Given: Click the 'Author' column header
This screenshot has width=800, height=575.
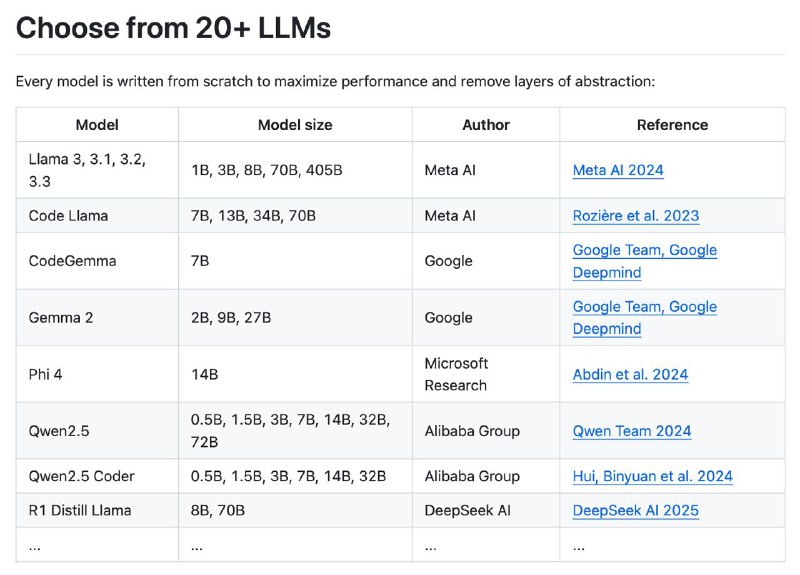Looking at the screenshot, I should (486, 125).
